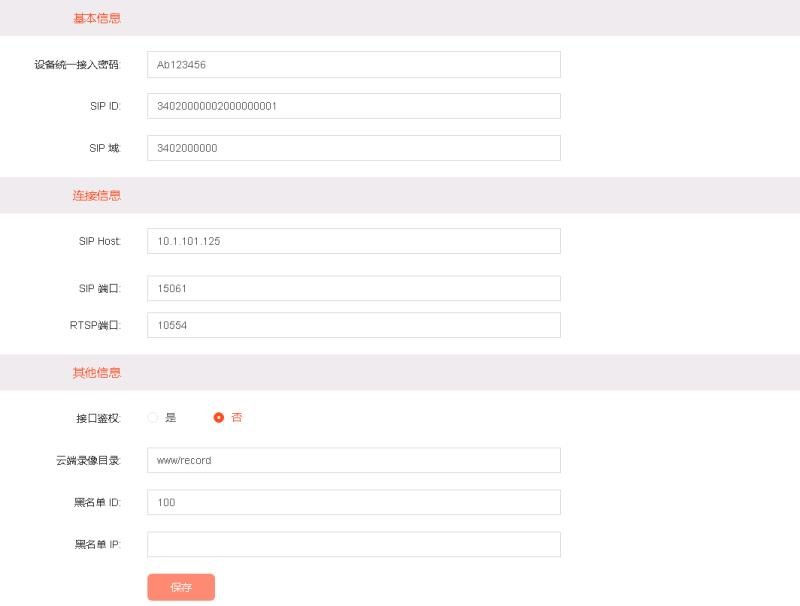The height and width of the screenshot is (606, 800).
Task: Select the 是 radio button for 接口鉴权
Action: [153, 417]
